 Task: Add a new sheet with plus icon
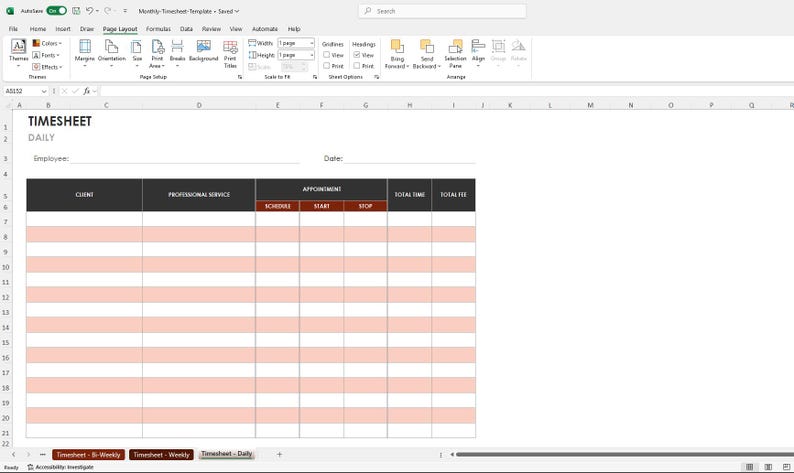pyautogui.click(x=279, y=454)
